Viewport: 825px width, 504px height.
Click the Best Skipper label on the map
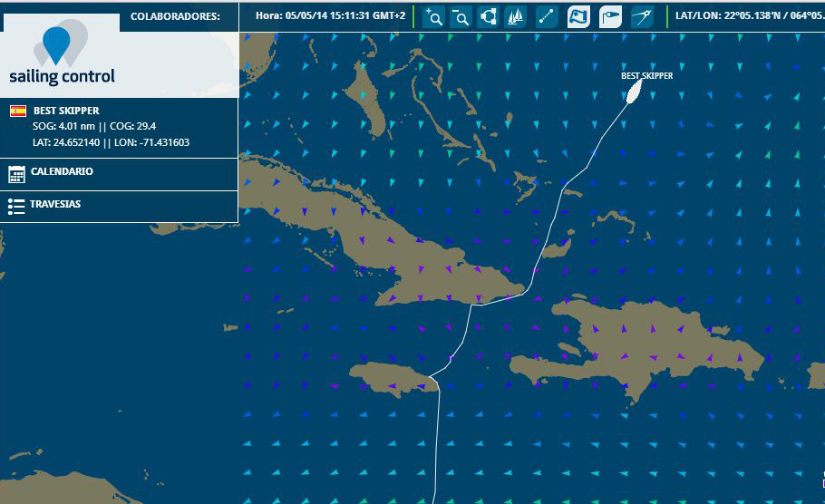(646, 76)
